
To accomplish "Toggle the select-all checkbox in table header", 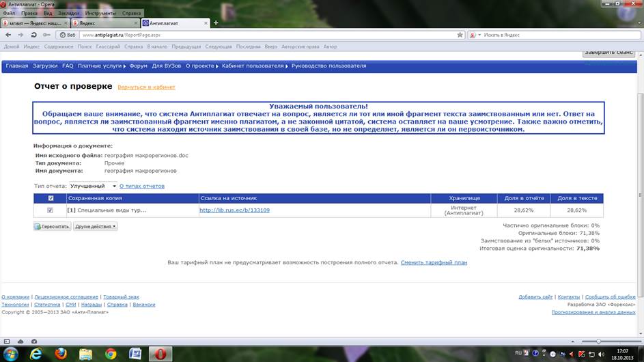I will coord(50,198).
